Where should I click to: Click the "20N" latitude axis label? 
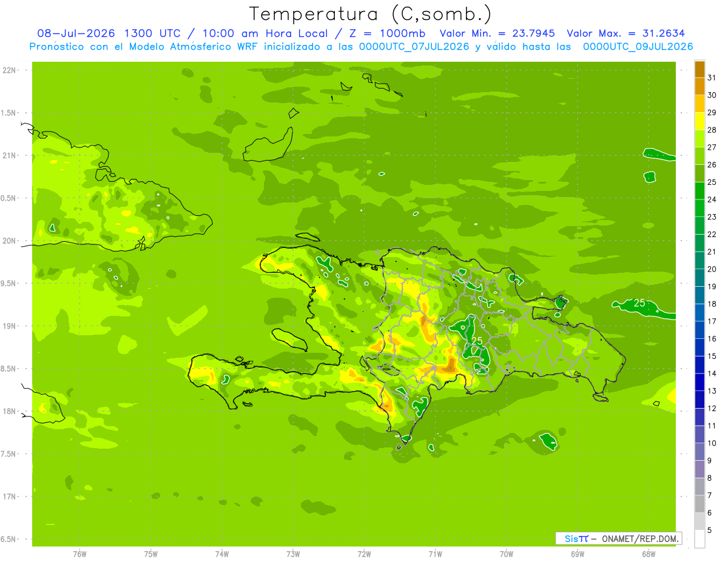(9, 241)
